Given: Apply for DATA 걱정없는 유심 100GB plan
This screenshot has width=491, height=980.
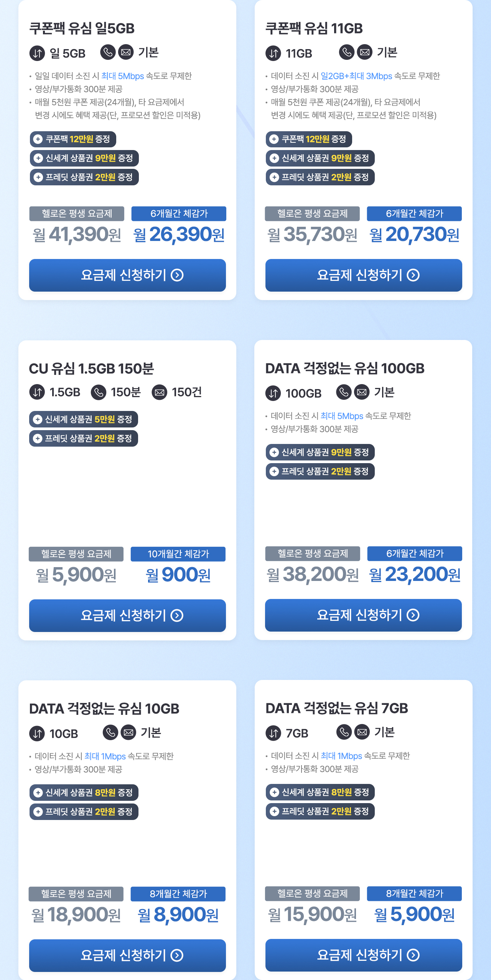Looking at the screenshot, I should click(x=363, y=615).
